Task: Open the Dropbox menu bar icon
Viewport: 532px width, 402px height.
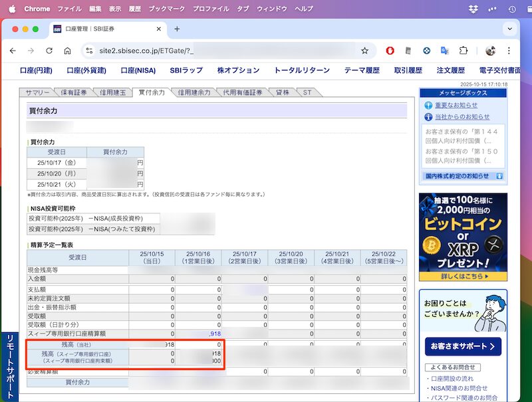Action: pyautogui.click(x=473, y=9)
